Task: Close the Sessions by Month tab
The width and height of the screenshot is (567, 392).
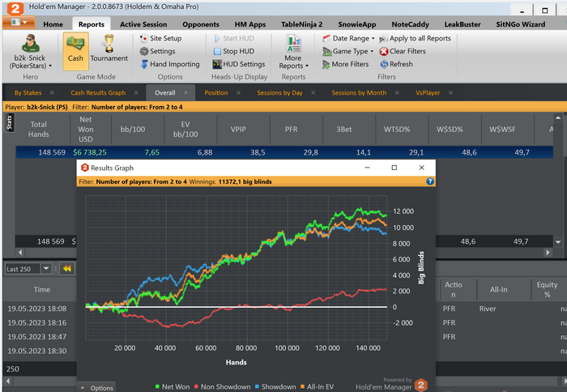Action: (397, 93)
